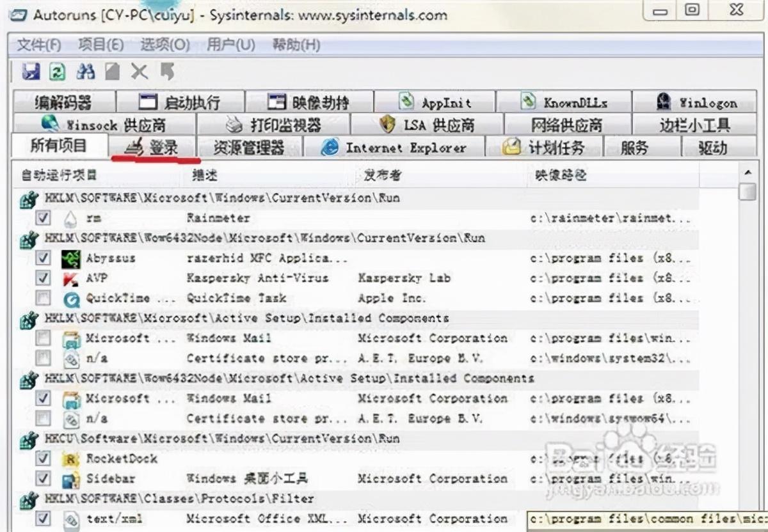
Task: Uncheck the text/xml filter checkbox
Action: [43, 519]
